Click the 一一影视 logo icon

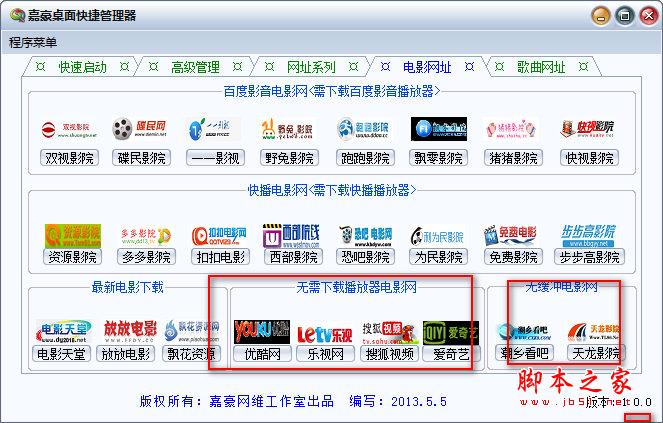point(214,129)
